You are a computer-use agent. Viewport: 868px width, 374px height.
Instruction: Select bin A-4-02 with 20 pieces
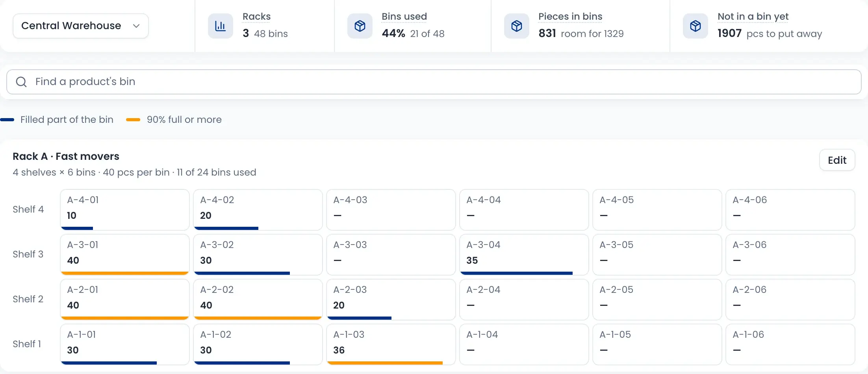258,210
